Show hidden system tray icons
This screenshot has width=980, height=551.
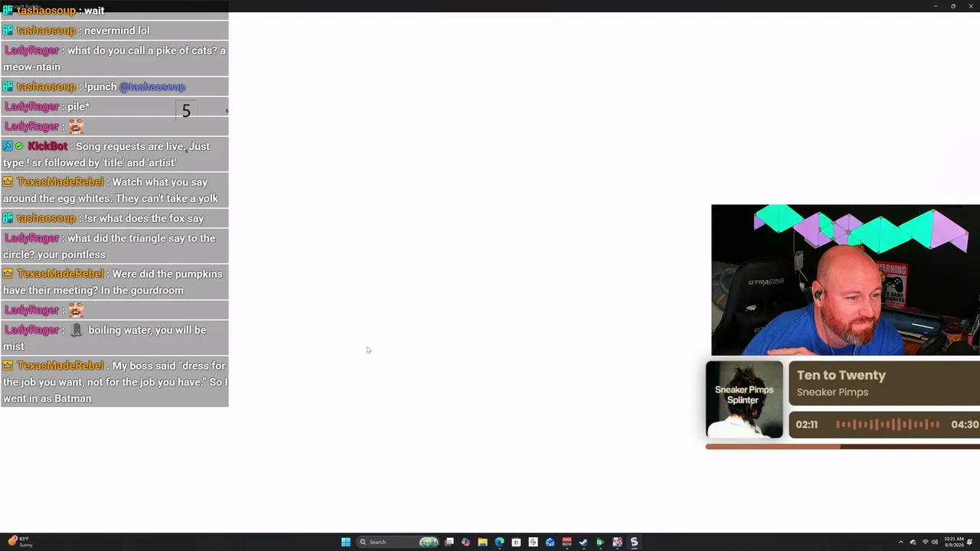coord(900,543)
